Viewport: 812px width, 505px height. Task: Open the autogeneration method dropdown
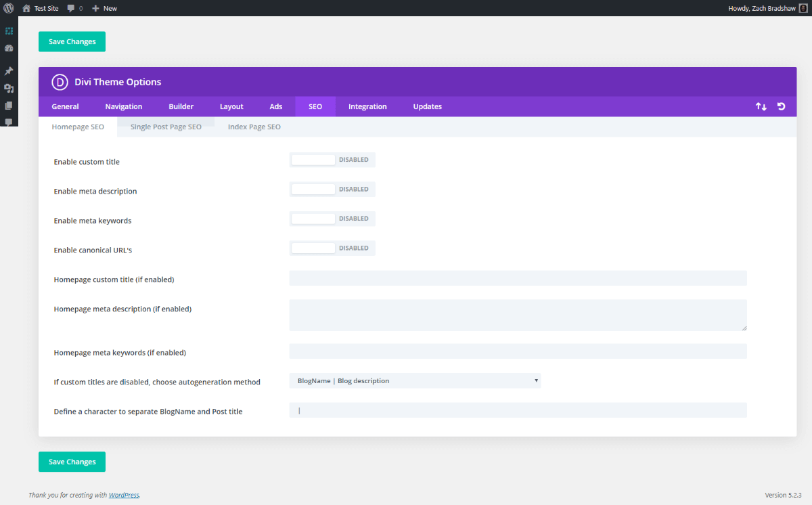click(x=415, y=380)
